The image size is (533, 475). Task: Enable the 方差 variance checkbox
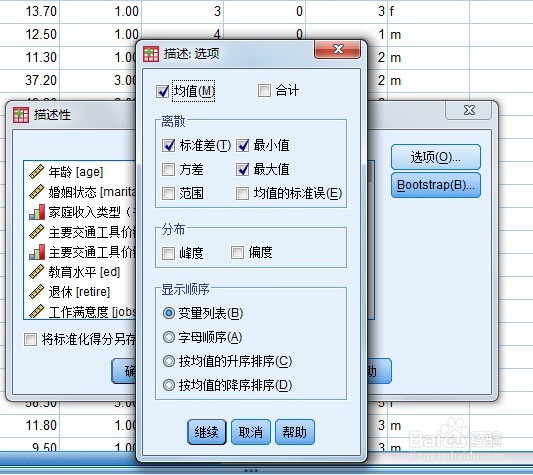[169, 169]
